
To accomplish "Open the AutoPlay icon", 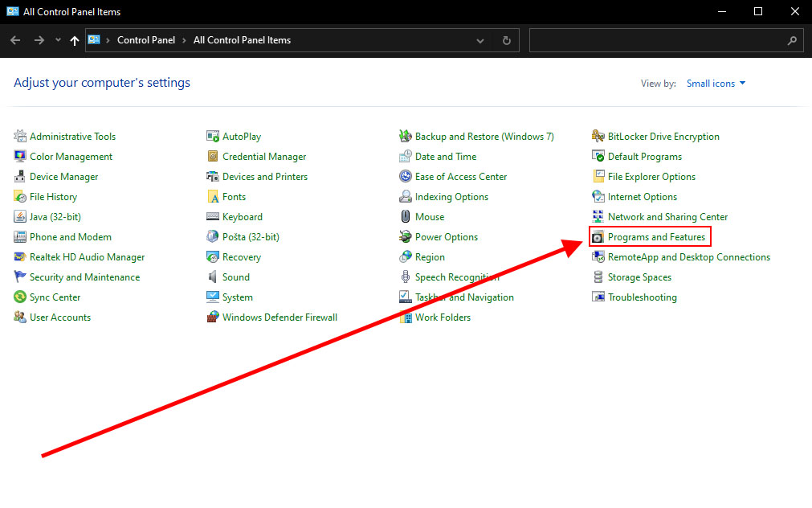I will pyautogui.click(x=212, y=137).
